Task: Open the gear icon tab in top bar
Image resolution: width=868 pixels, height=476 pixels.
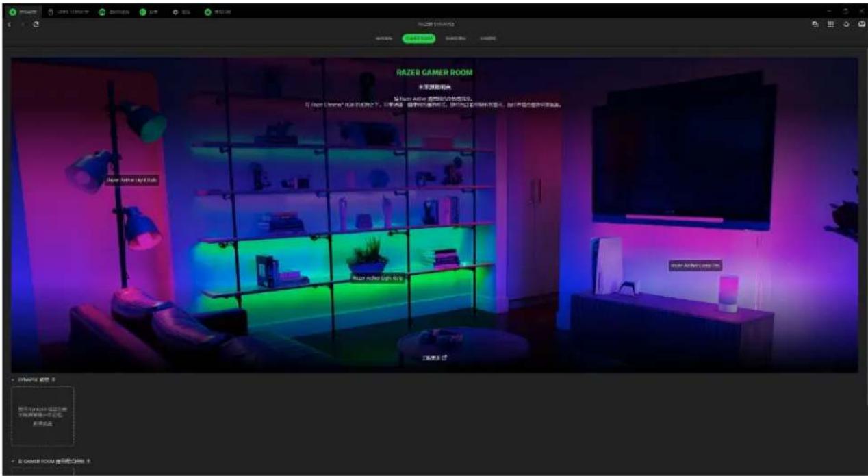Action: pyautogui.click(x=181, y=12)
